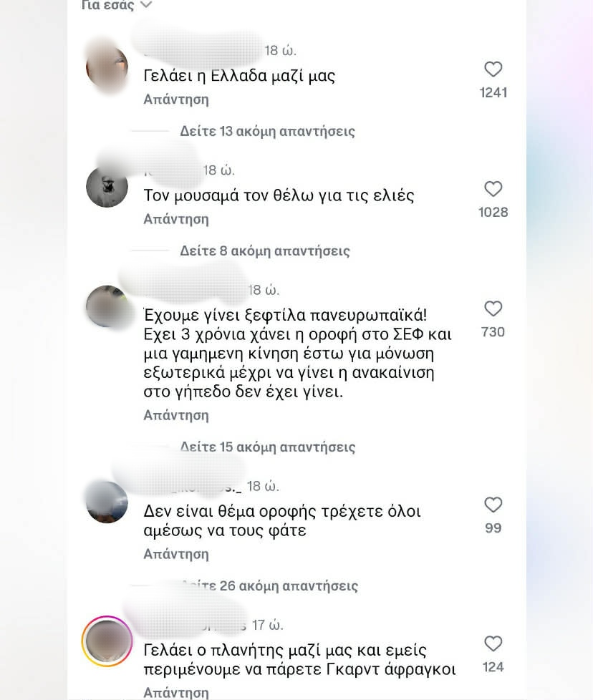Image resolution: width=593 pixels, height=700 pixels.
Task: Open avatar beside 'Δεν είναι θέμα οροφής' comment
Action: click(x=107, y=502)
